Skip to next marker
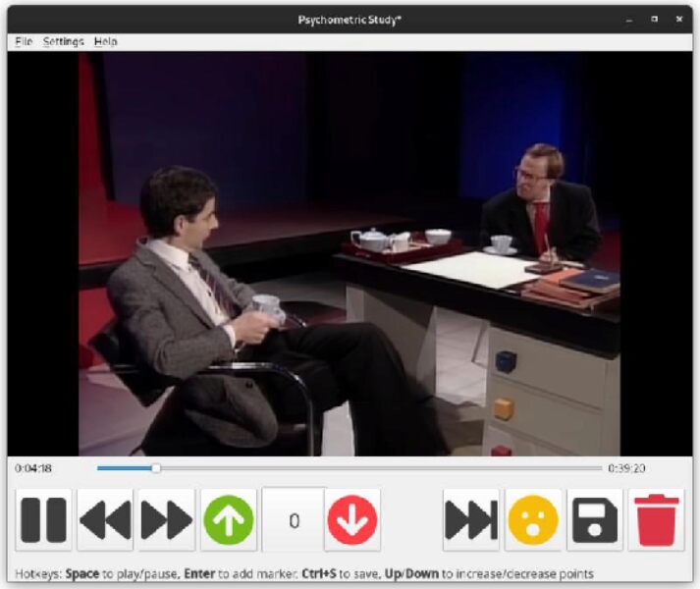The width and height of the screenshot is (700, 589). point(471,519)
